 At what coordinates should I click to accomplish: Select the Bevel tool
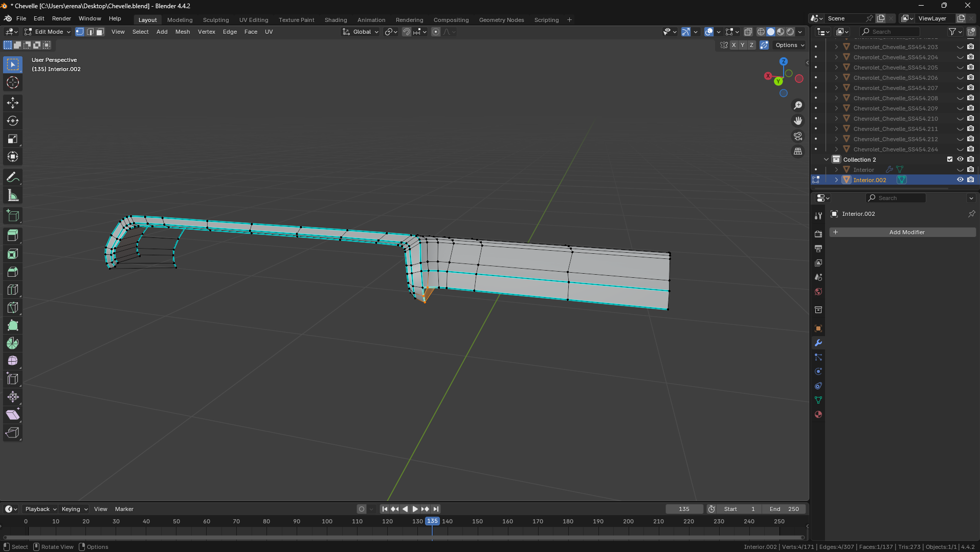point(13,272)
